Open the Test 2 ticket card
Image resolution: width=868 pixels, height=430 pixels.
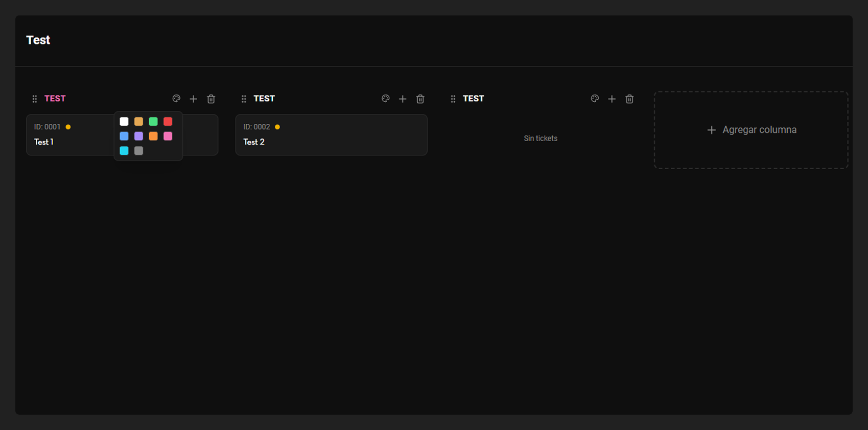pyautogui.click(x=331, y=134)
